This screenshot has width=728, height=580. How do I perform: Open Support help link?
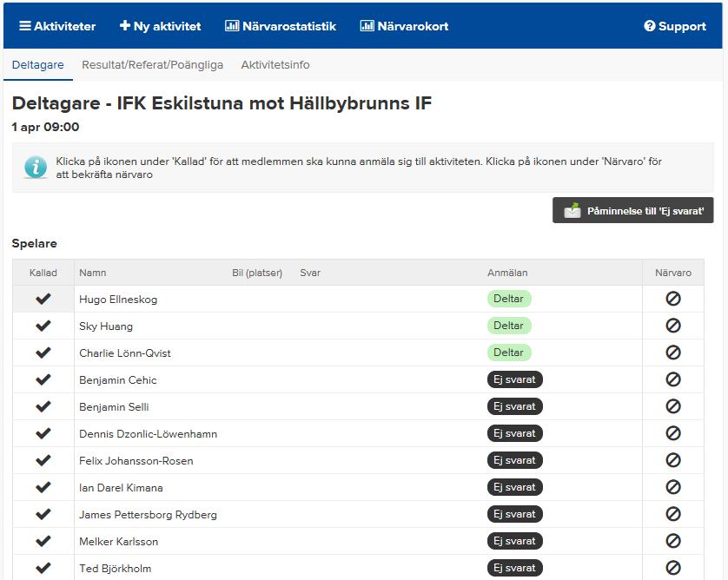(x=675, y=26)
